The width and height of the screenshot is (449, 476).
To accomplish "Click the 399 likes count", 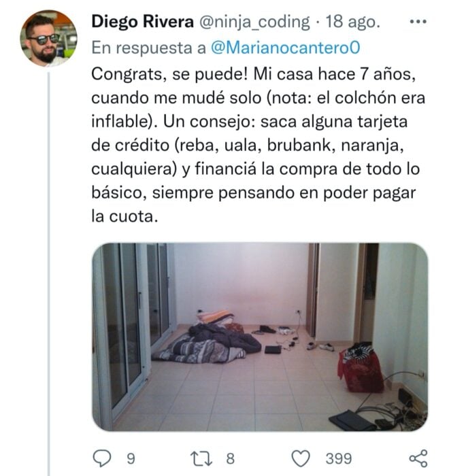I will (339, 459).
